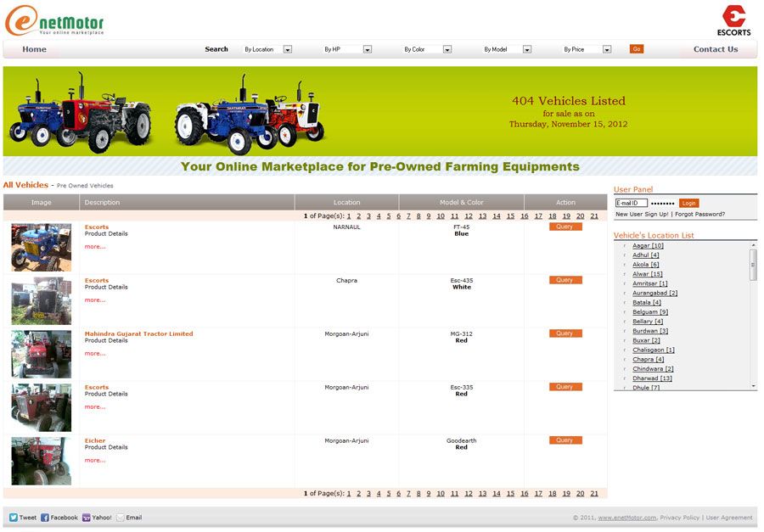Select Chalisgaon [1] location
764x532 pixels.
click(x=654, y=350)
